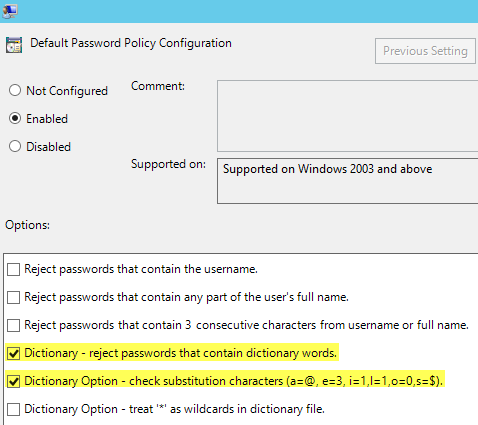Click the Options label
This screenshot has height=425, width=478.
(27, 225)
